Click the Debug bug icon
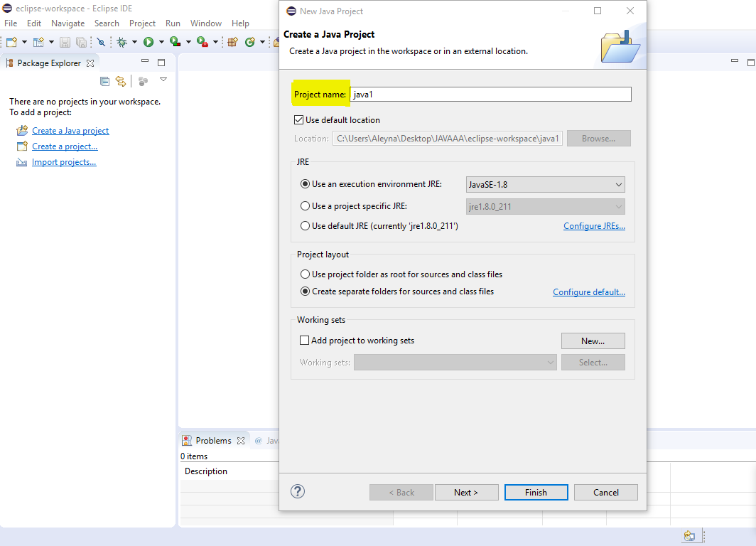 tap(122, 43)
